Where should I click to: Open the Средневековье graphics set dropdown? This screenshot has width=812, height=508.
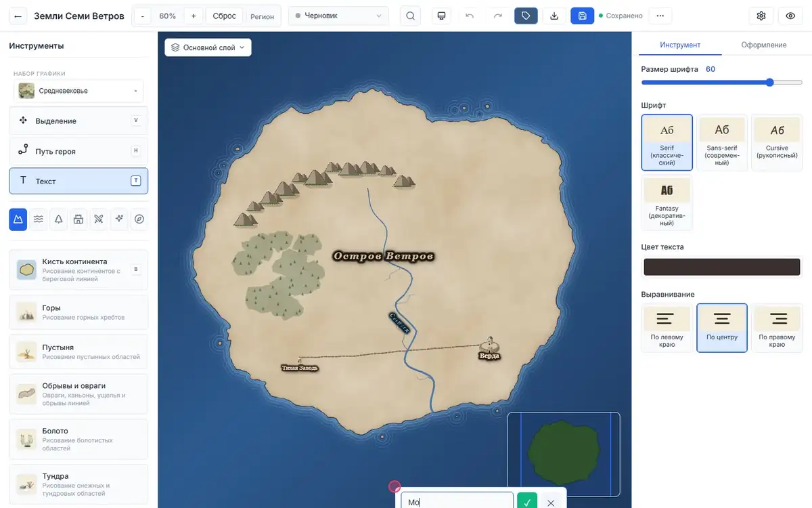(x=78, y=91)
